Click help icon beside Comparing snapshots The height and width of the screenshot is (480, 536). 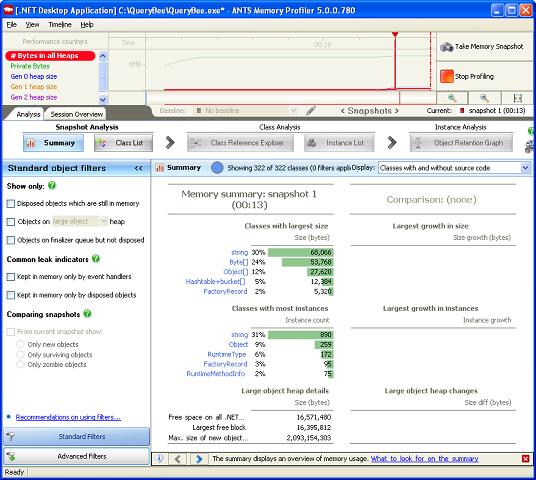click(88, 313)
